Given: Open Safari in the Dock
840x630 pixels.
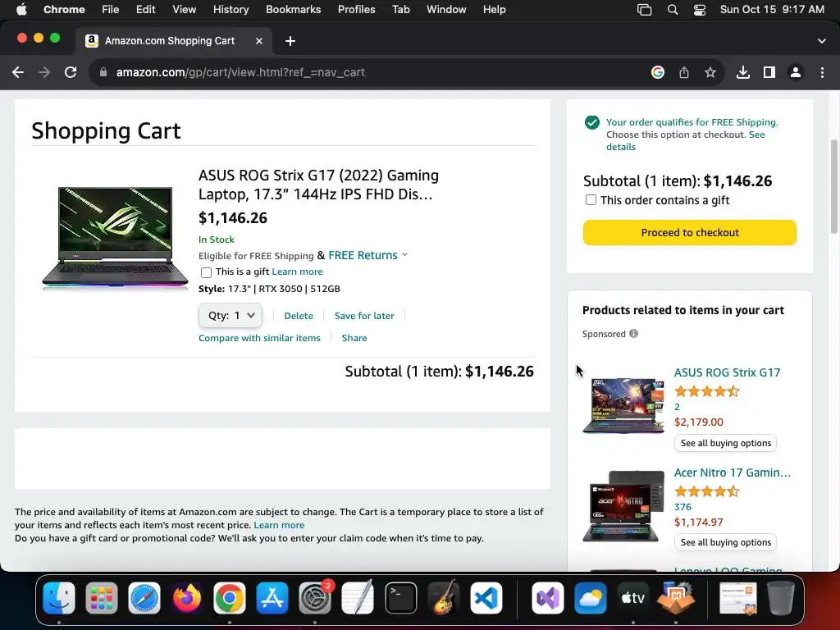Looking at the screenshot, I should tap(144, 598).
